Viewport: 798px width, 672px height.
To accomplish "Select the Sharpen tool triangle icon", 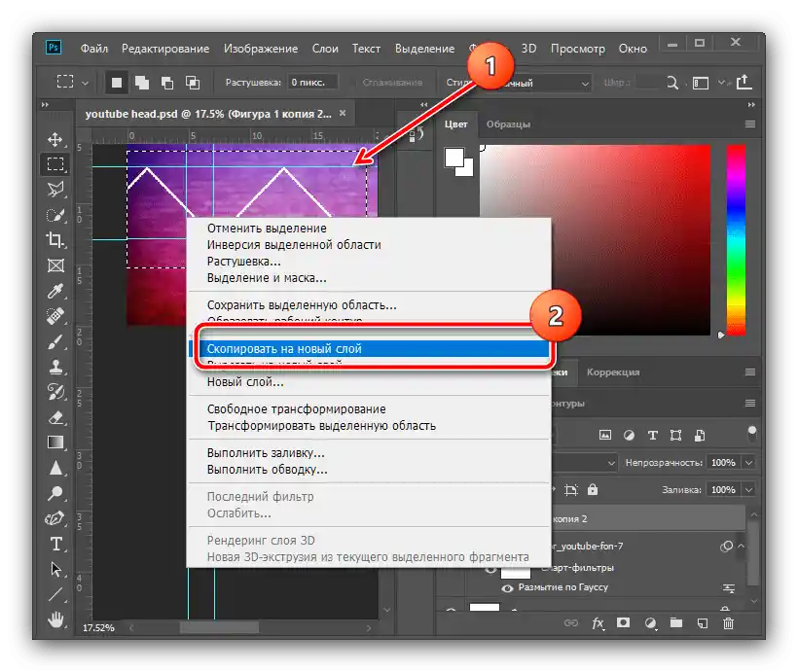I will click(55, 468).
